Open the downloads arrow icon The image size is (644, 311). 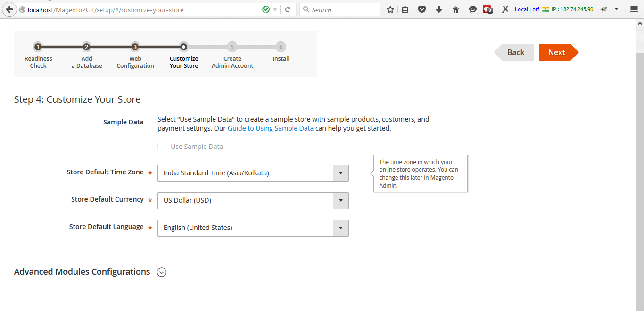click(x=438, y=9)
